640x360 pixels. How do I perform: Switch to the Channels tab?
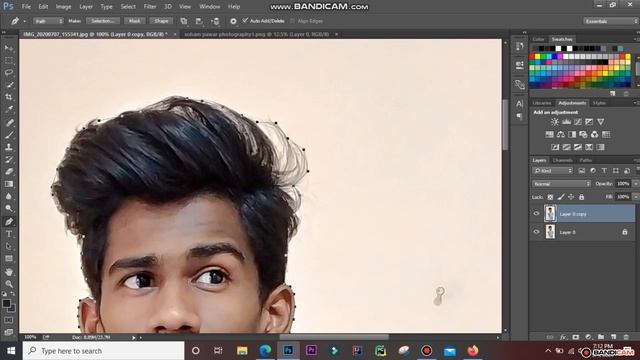(562, 160)
